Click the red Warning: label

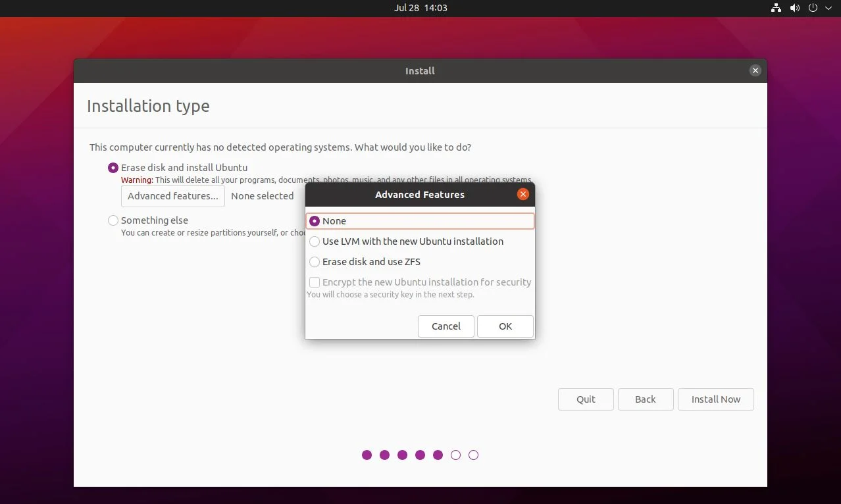[137, 180]
